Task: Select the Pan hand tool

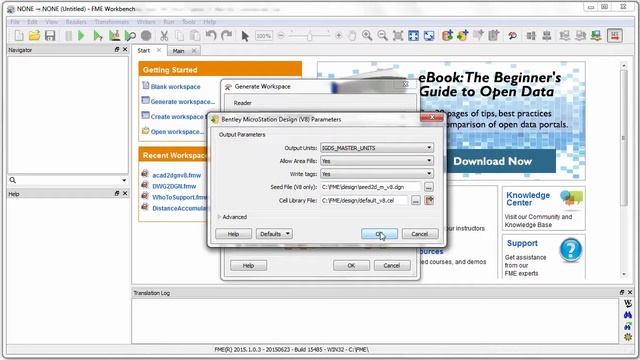Action: click(x=352, y=36)
